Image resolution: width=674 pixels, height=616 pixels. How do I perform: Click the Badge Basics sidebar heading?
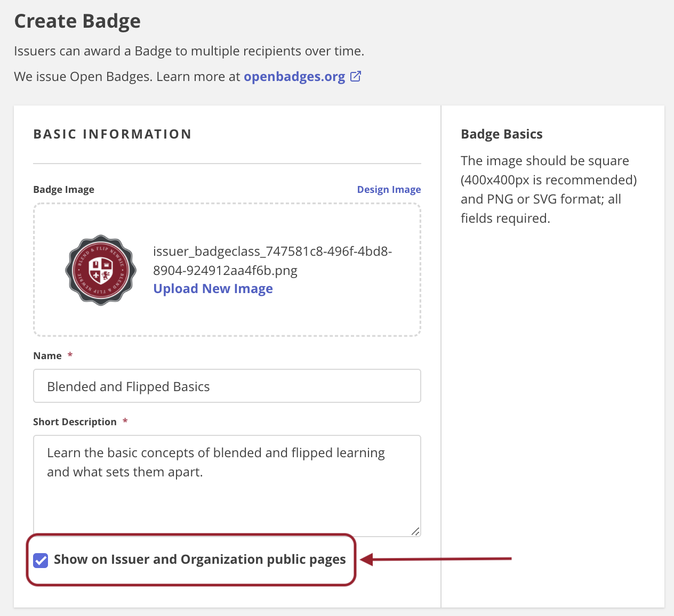pyautogui.click(x=501, y=134)
